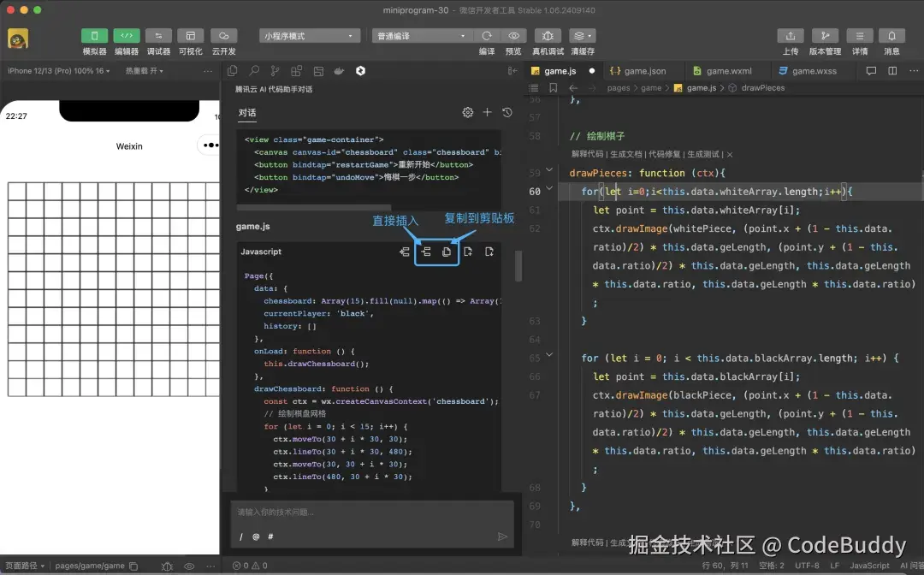
Task: Click the 生成文档 code lens link
Action: [625, 154]
